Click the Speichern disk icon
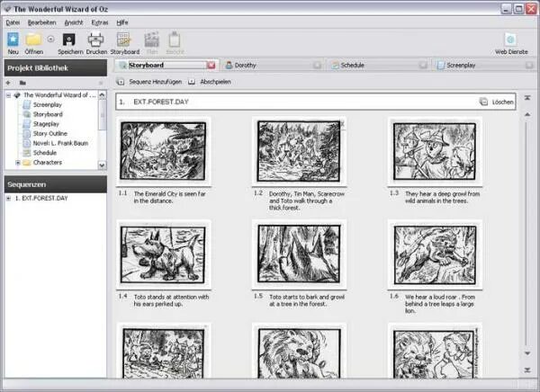This screenshot has height=392, width=540. [69, 40]
